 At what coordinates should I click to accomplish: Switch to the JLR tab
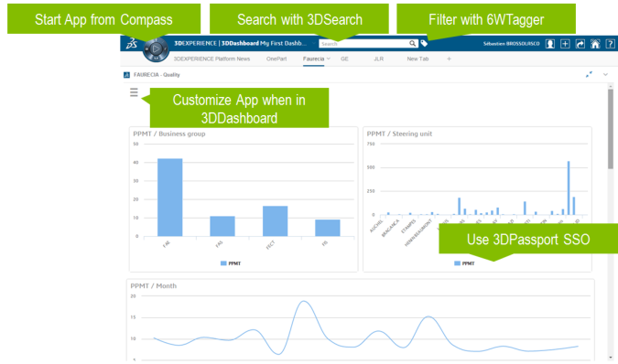(378, 59)
